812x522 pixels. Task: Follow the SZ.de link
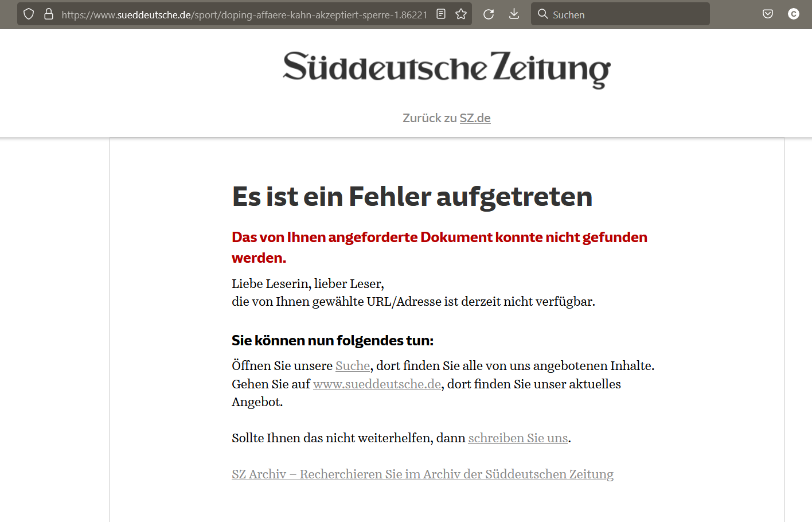[x=475, y=118]
